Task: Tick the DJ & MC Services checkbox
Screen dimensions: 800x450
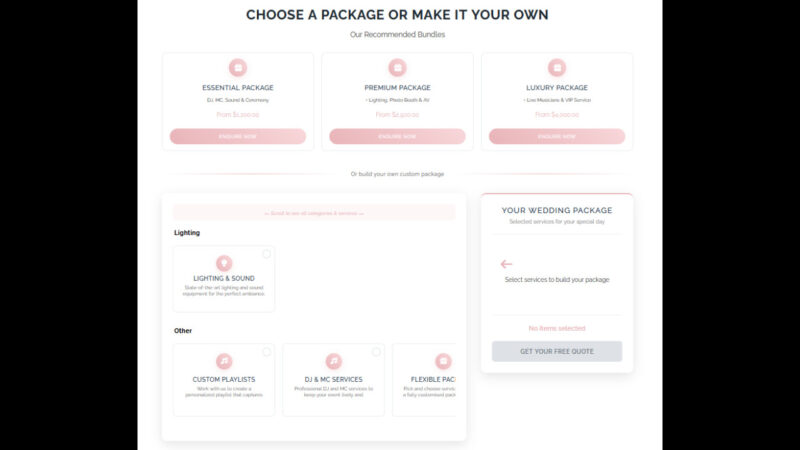Action: tap(376, 352)
